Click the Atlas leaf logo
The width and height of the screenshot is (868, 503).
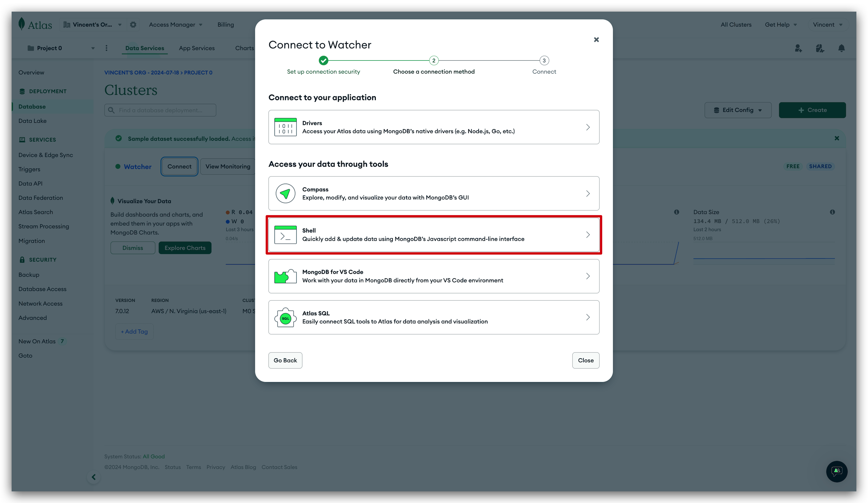(22, 24)
